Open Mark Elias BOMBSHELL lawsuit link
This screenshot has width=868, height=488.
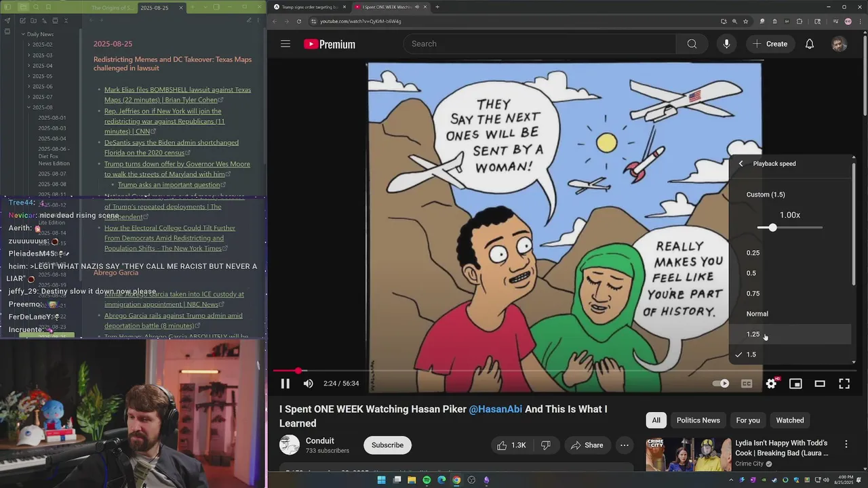coord(178,95)
